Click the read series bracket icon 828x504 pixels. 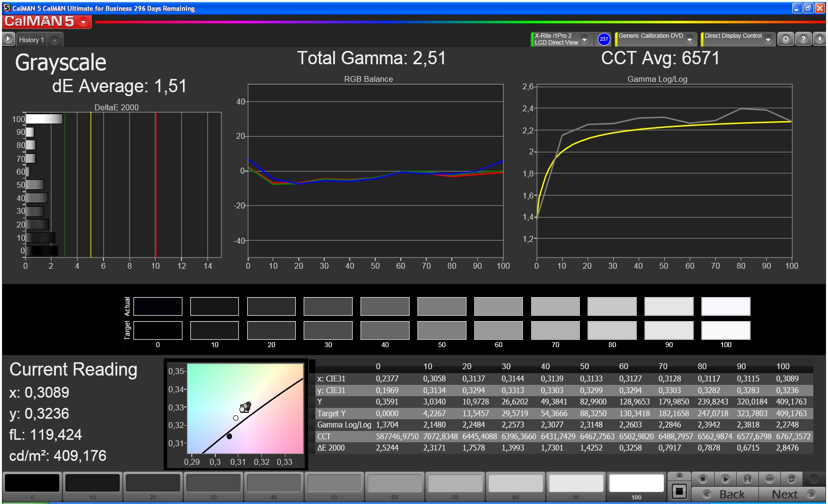(748, 479)
